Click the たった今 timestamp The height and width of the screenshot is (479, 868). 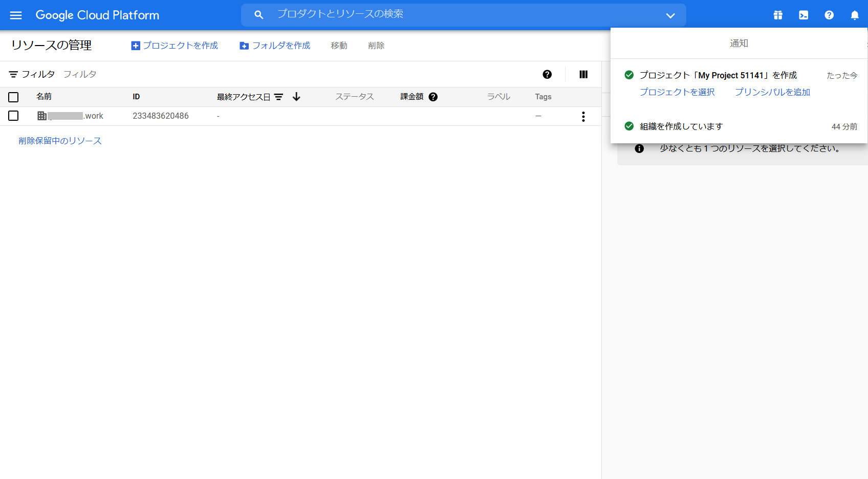[842, 75]
